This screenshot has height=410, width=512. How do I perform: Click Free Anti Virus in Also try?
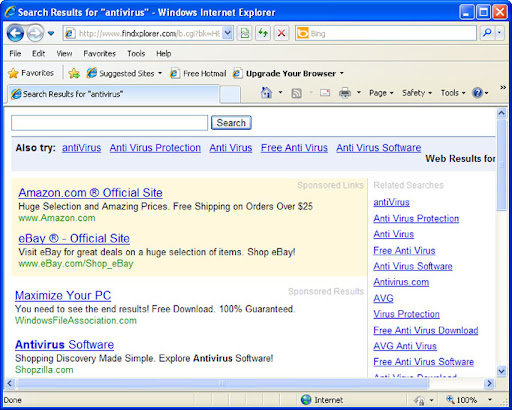click(294, 148)
